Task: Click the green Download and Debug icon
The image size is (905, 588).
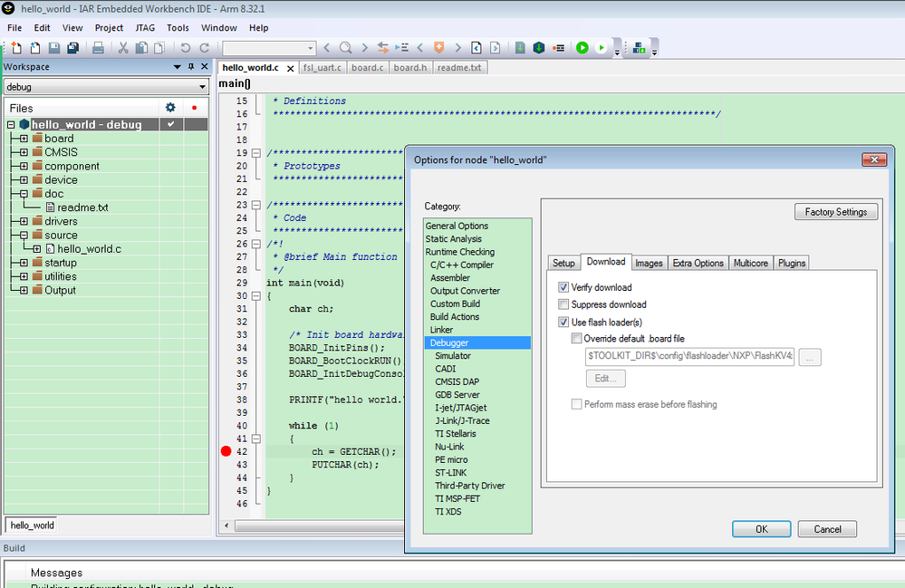Action: pos(582,48)
